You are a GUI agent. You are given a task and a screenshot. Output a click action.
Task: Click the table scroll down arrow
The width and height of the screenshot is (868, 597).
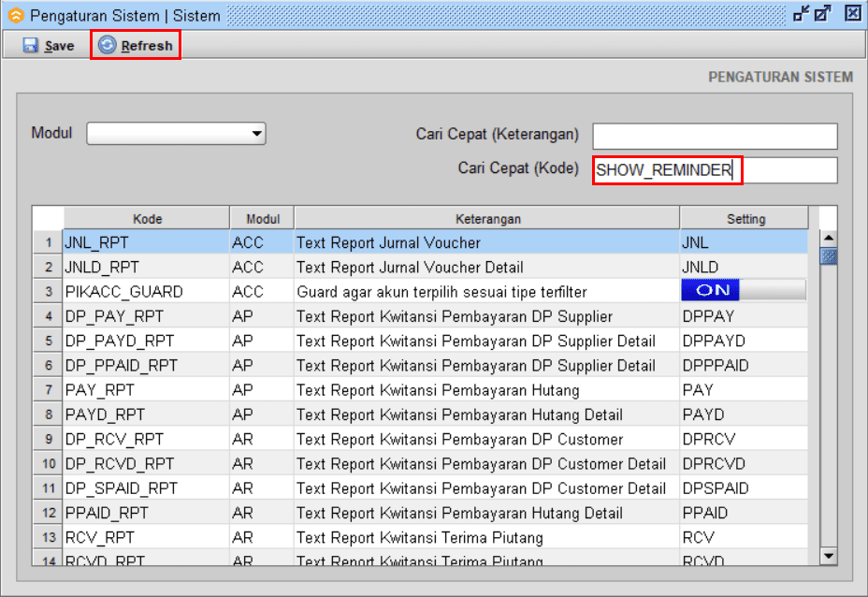(828, 556)
